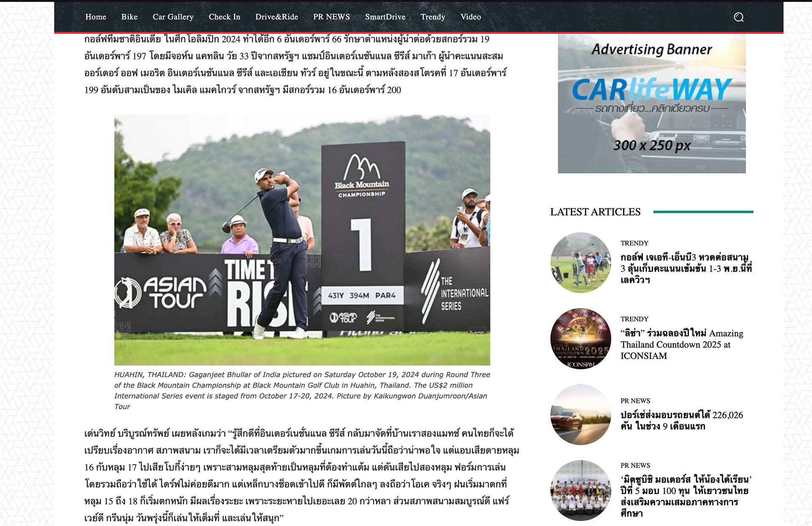Image resolution: width=812 pixels, height=526 pixels.
Task: Open the Video section
Action: pyautogui.click(x=470, y=17)
